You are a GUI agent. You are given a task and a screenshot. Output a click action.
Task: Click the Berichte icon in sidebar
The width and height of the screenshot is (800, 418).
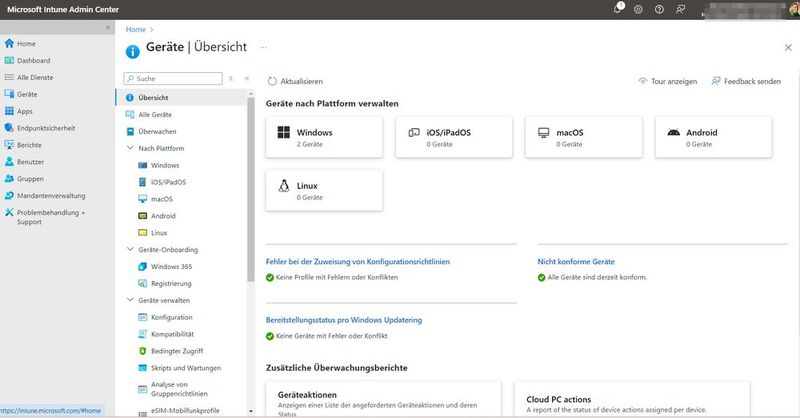9,144
